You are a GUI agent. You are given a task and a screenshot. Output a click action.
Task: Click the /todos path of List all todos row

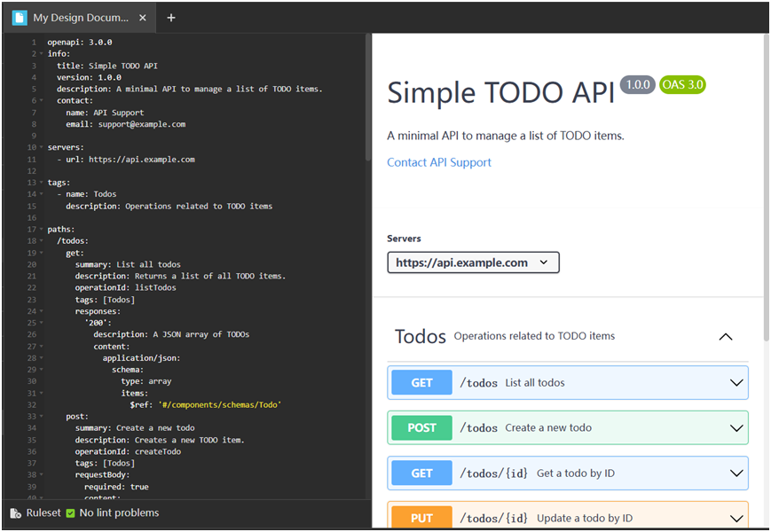(x=478, y=383)
